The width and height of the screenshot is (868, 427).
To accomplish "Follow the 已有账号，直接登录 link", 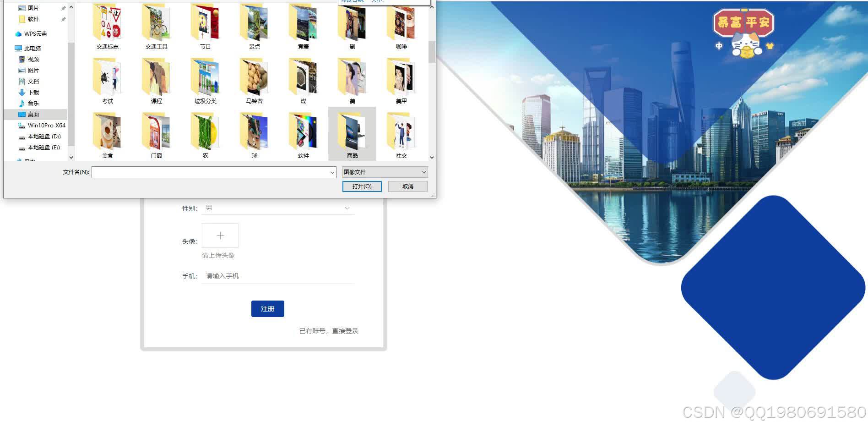I will point(329,331).
